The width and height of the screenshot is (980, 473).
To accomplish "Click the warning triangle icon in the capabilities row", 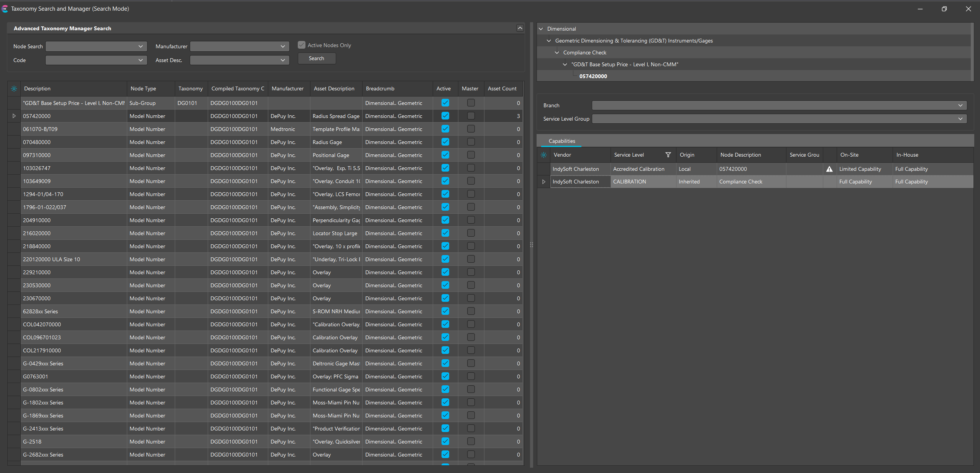I will (829, 169).
